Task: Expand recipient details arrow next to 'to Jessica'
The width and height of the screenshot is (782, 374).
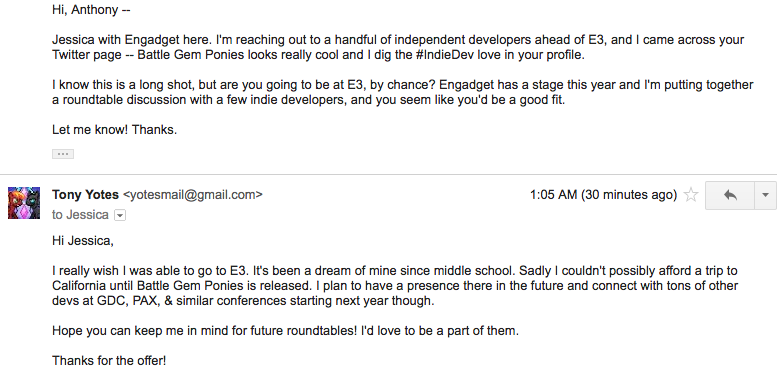Action: (120, 215)
